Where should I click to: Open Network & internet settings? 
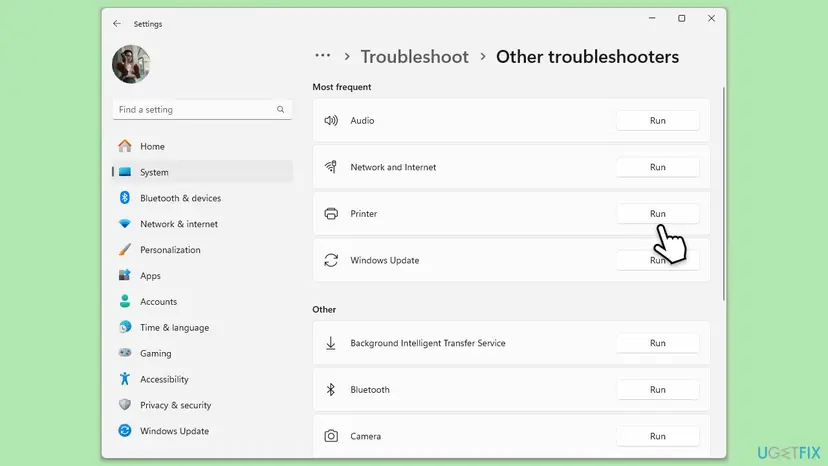(179, 224)
